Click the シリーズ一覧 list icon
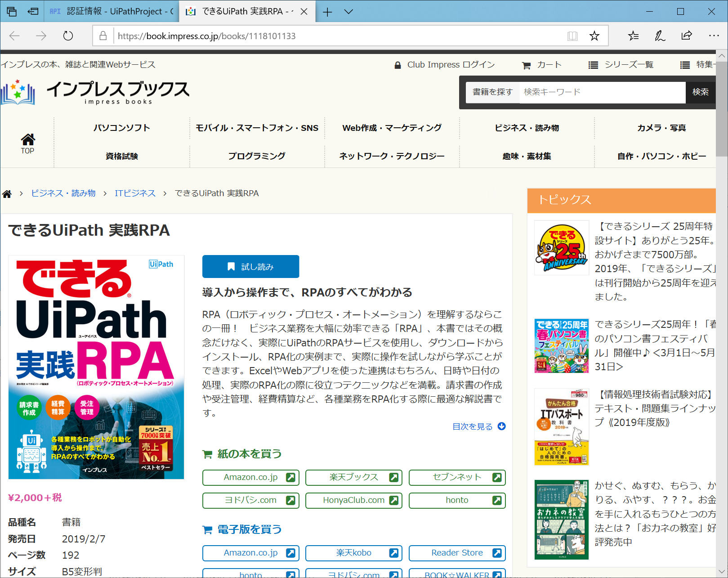 [593, 65]
